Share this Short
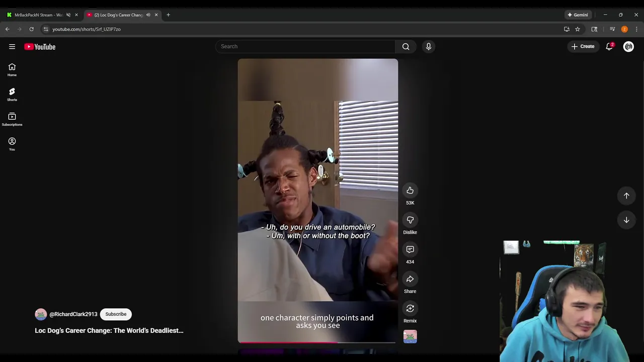 (410, 279)
